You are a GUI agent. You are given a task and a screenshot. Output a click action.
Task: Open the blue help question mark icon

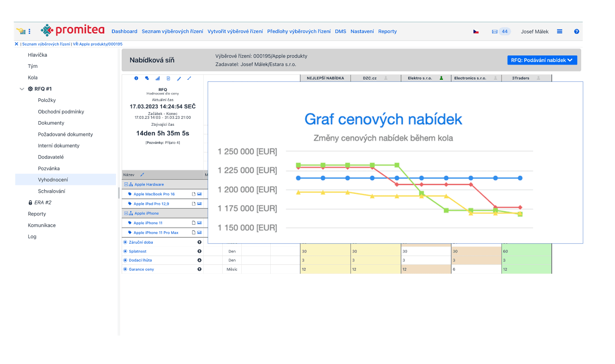point(577,31)
